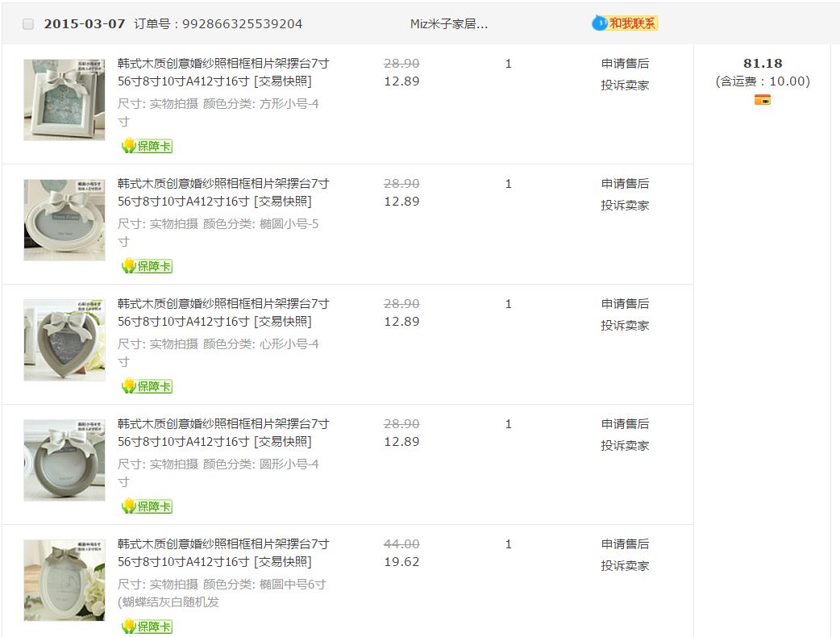This screenshot has width=840, height=637.
Task: Click 申请售后 for the medium oval frame
Action: pyautogui.click(x=625, y=544)
